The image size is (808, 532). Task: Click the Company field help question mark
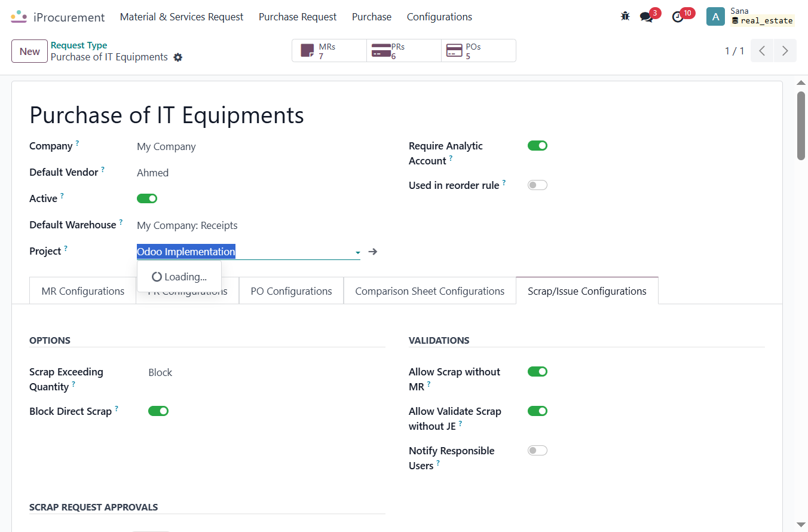tap(77, 143)
